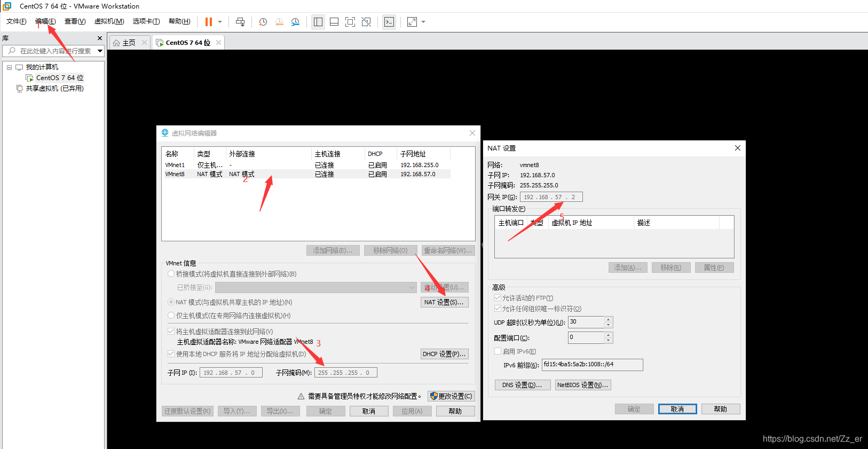Close the CentOS 7 64 位 tab
The image size is (868, 449).
point(218,43)
